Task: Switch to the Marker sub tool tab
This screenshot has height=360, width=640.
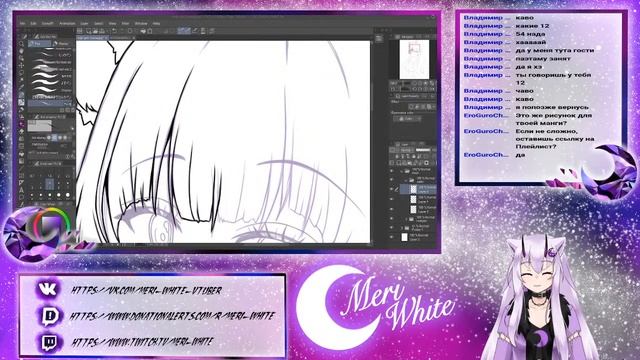Action: click(x=63, y=43)
